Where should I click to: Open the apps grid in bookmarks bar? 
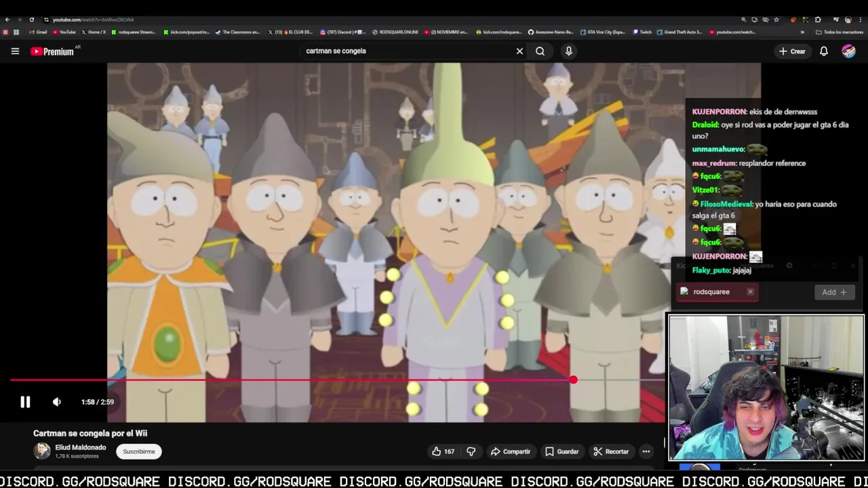pos(16,32)
